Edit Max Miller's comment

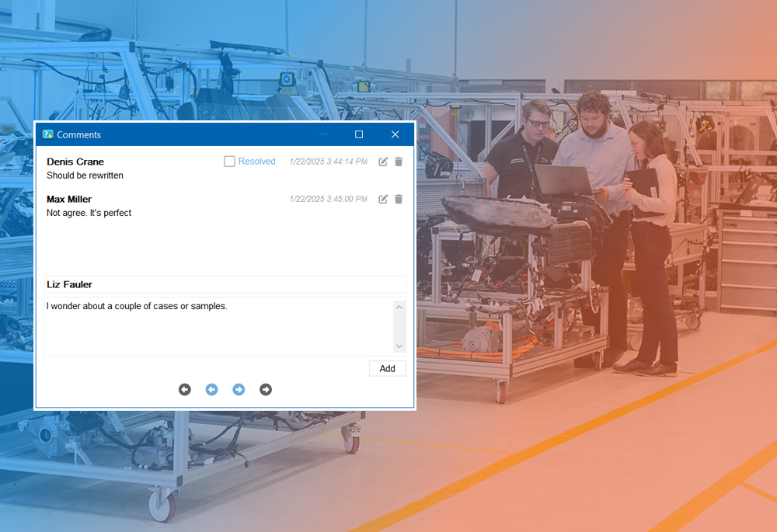coord(383,199)
